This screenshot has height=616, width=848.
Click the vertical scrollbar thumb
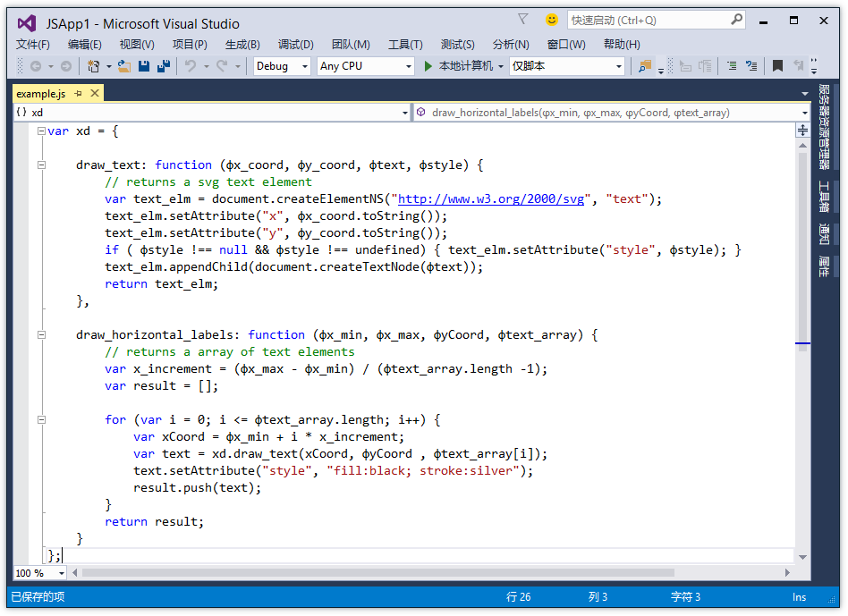pyautogui.click(x=802, y=251)
